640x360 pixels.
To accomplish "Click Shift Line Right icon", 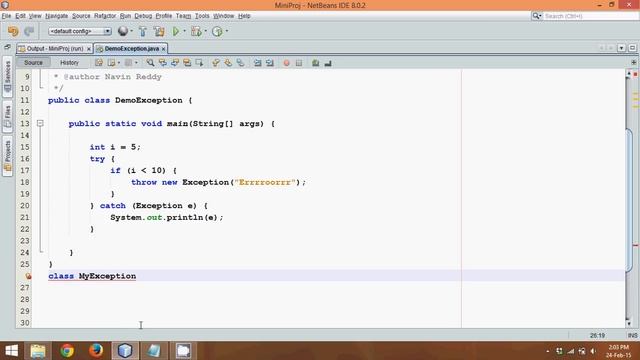I will point(270,63).
